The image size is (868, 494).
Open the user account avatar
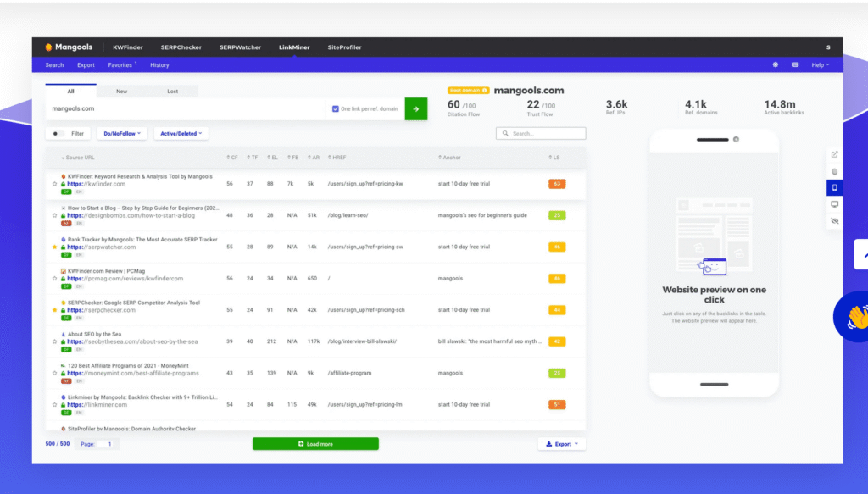(828, 47)
